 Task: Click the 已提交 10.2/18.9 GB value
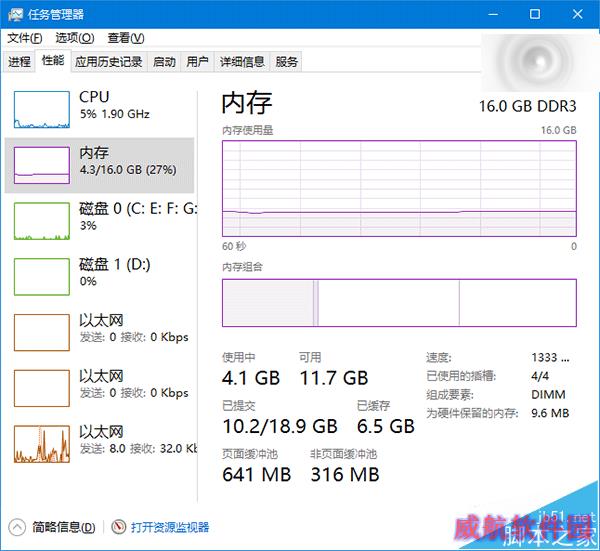(280, 426)
